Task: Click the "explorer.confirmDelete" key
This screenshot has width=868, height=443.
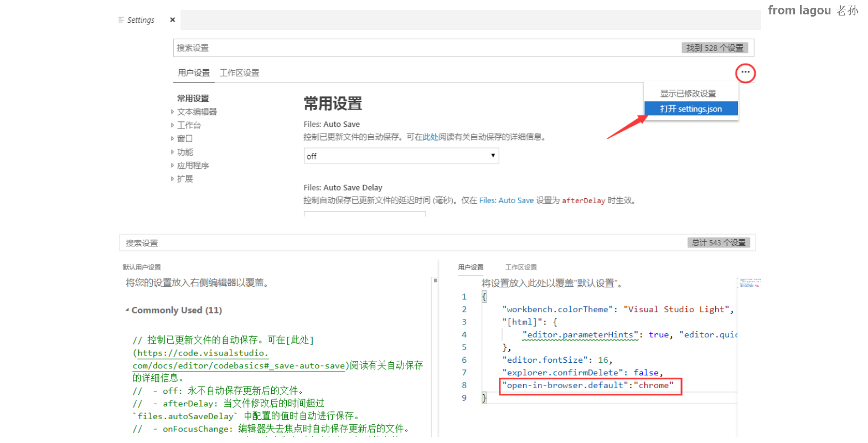Action: coord(563,373)
